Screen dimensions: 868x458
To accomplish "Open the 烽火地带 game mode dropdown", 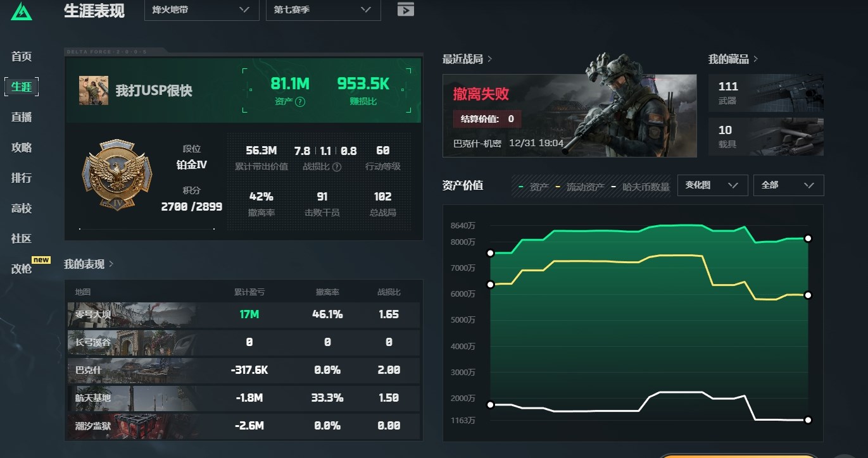I will (x=201, y=10).
